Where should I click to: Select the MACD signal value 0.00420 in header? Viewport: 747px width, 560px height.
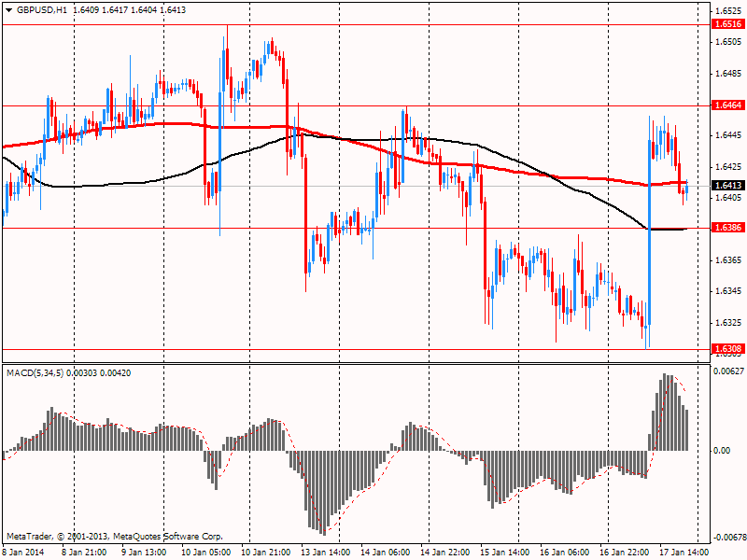[115, 373]
